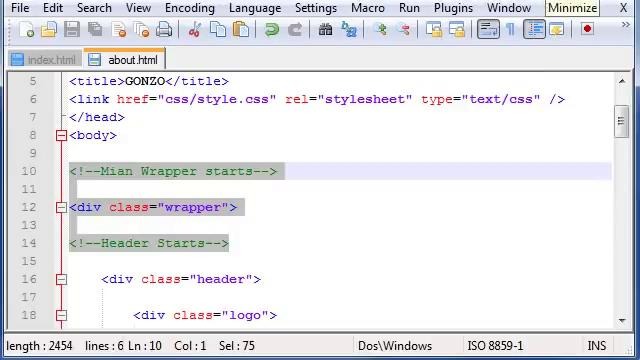Click the user defined language icon
Image resolution: width=640 pixels, height=360 pixels.
[x=557, y=29]
